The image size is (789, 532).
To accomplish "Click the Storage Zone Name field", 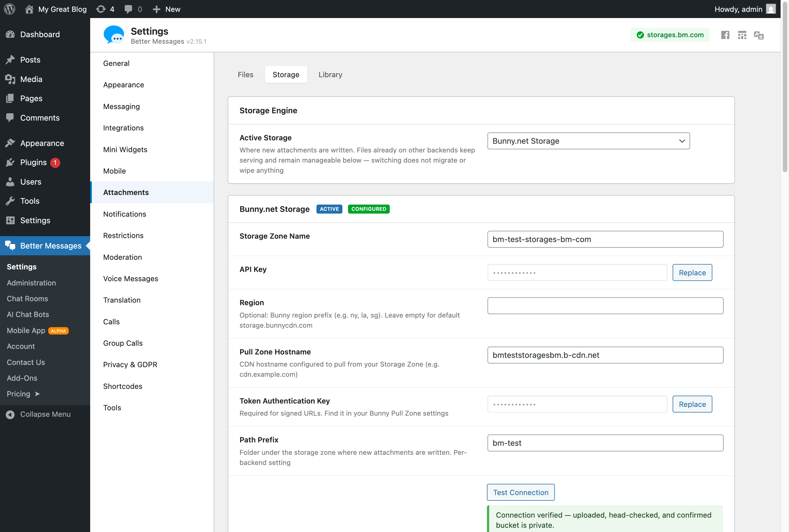I will click(x=605, y=239).
